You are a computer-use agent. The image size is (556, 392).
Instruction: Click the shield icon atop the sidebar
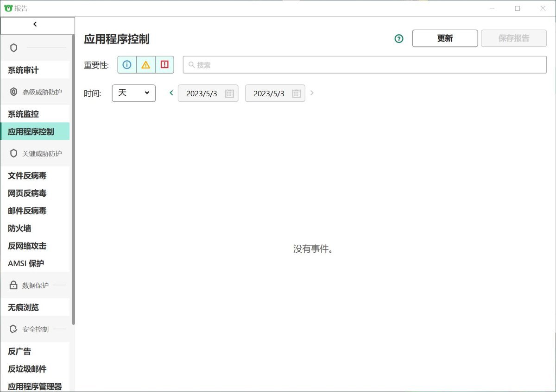(x=13, y=48)
